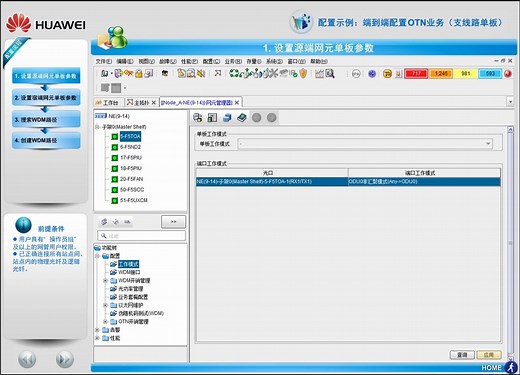Click the second small icon above the filter box
The image size is (520, 375).
coord(116,222)
